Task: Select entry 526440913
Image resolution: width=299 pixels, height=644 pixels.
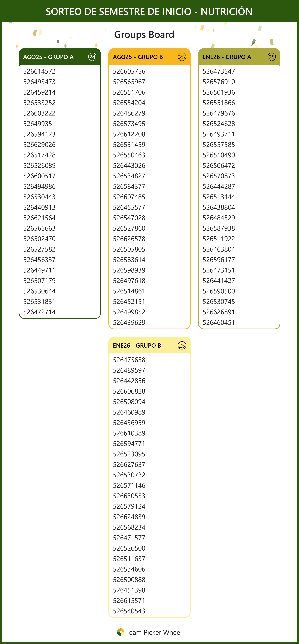Action: (39, 207)
